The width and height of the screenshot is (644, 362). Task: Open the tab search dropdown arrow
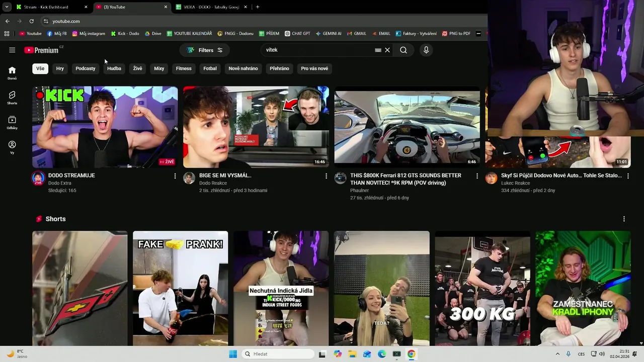[7, 7]
